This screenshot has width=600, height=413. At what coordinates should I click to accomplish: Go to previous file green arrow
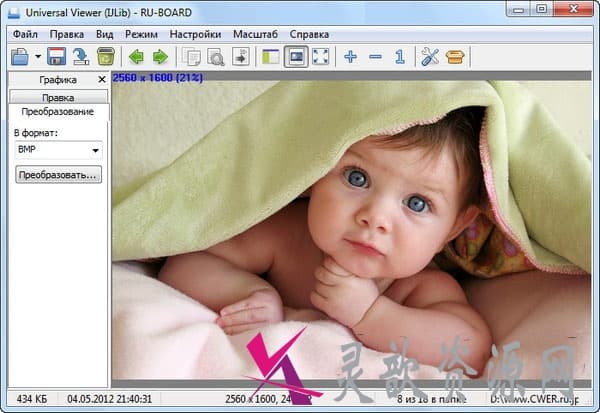[136, 57]
